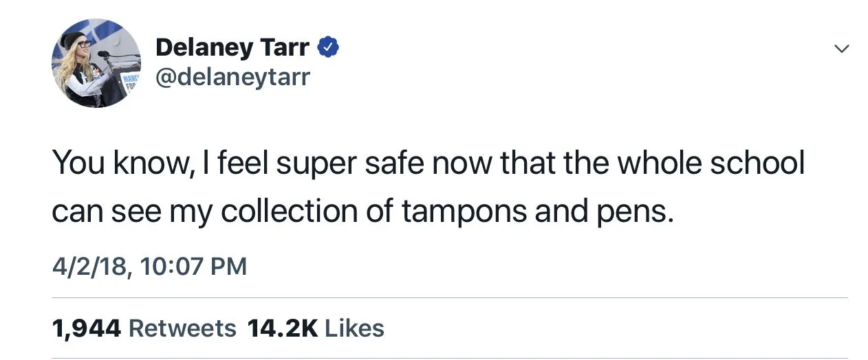
Task: Open Delaney Tarr's profile picture
Action: tap(96, 63)
